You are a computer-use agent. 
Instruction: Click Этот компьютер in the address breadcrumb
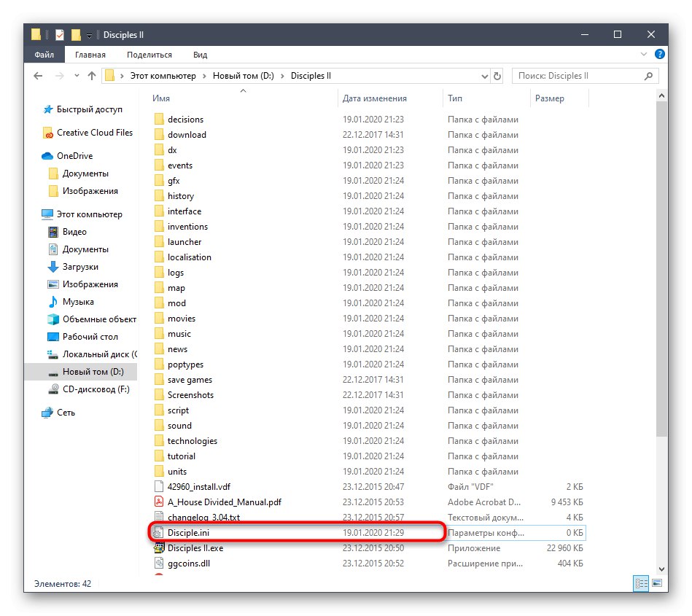coord(163,76)
